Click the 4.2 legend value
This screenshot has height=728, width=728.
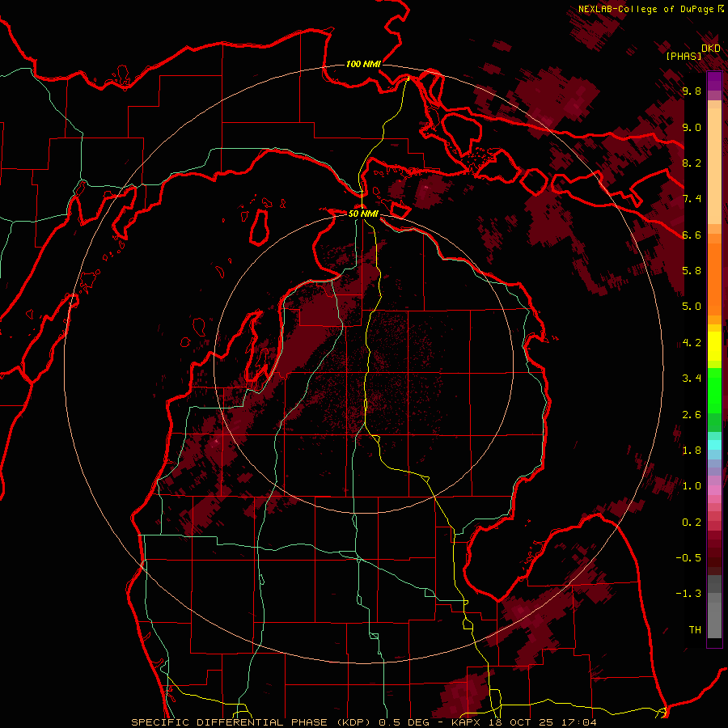[692, 343]
